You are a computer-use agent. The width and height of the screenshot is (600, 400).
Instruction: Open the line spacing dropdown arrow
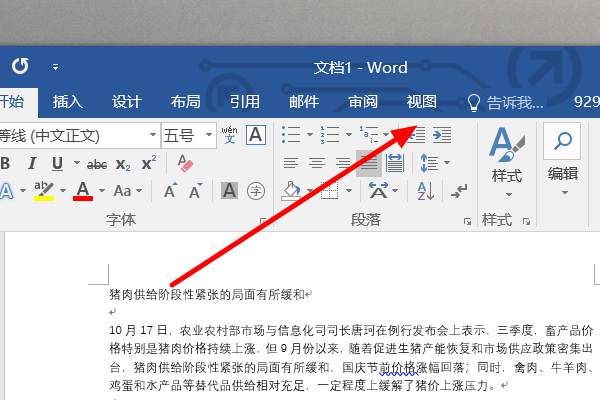447,163
